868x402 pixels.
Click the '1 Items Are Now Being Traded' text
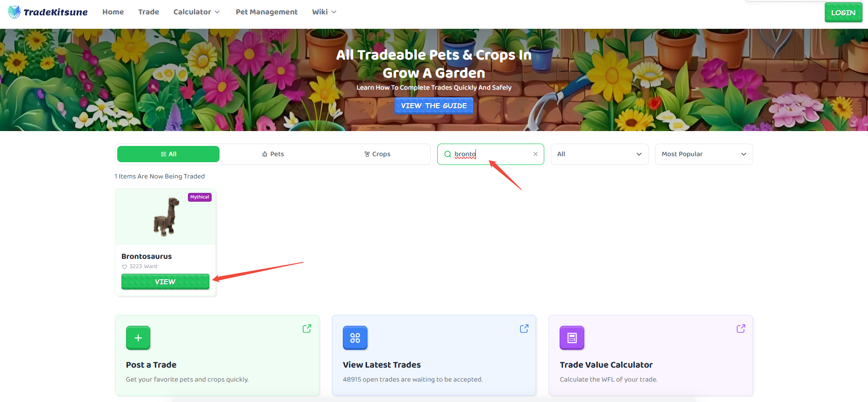tap(160, 177)
